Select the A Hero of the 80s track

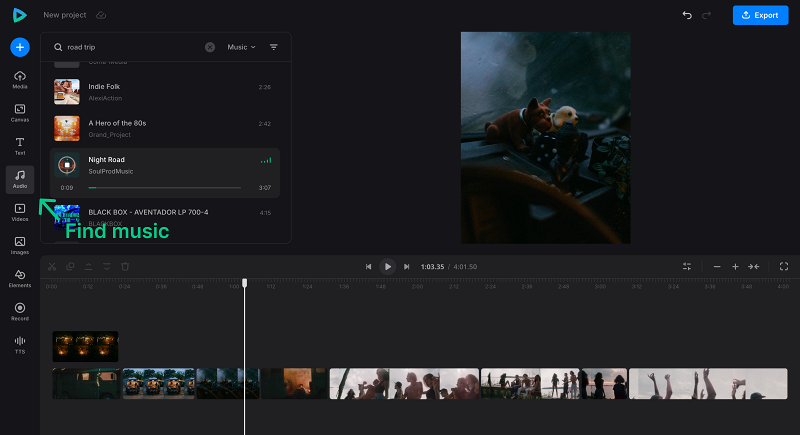pyautogui.click(x=165, y=129)
